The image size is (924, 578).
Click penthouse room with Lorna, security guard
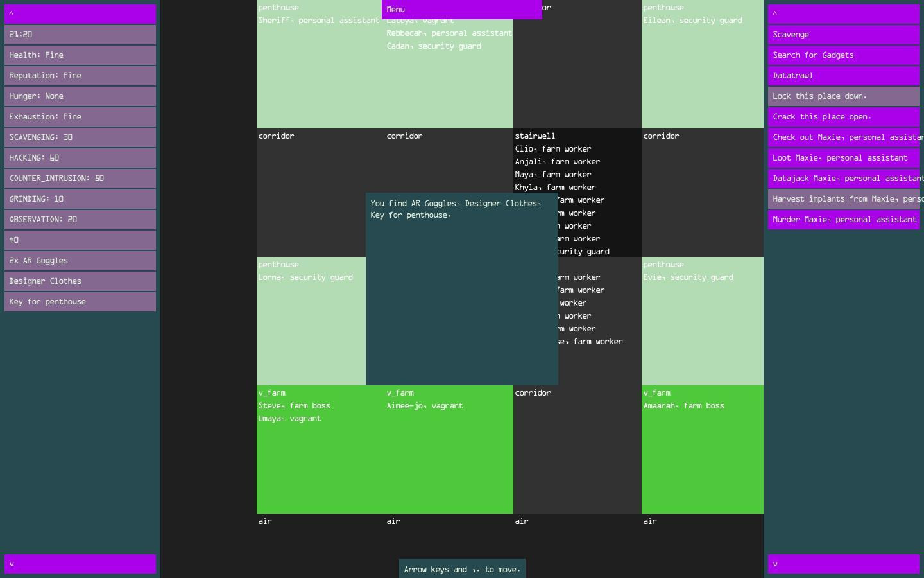[311, 321]
